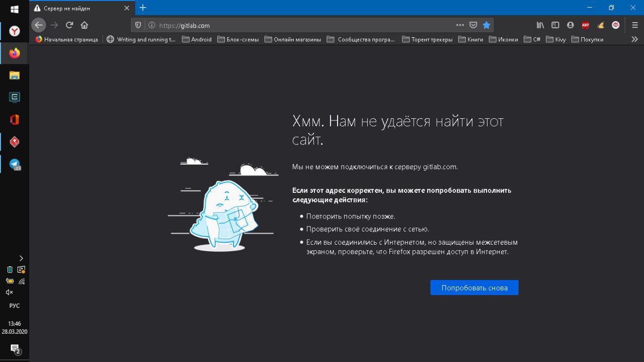
Task: Launch Microsoft Office from the taskbar
Action: pos(15,120)
